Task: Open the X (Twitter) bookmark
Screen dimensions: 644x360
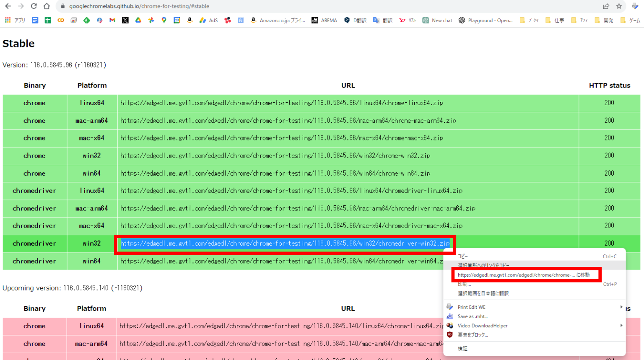Action: [x=125, y=20]
